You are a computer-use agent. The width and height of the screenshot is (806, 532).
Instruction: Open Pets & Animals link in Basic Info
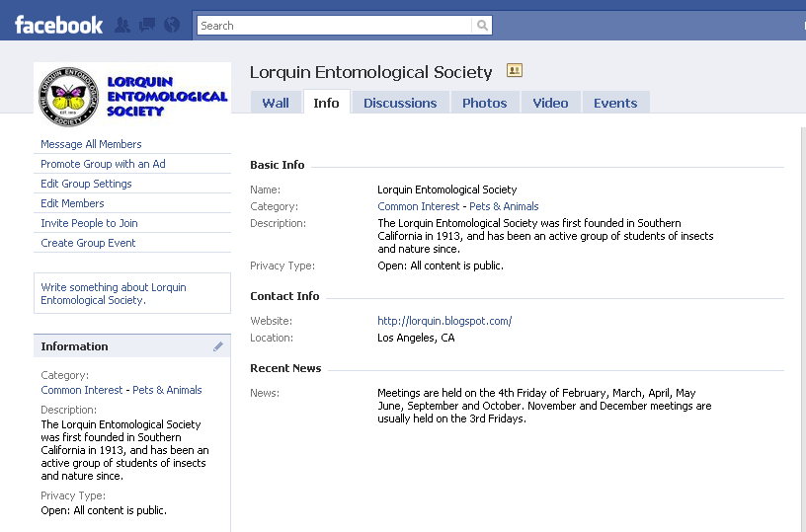[x=504, y=206]
